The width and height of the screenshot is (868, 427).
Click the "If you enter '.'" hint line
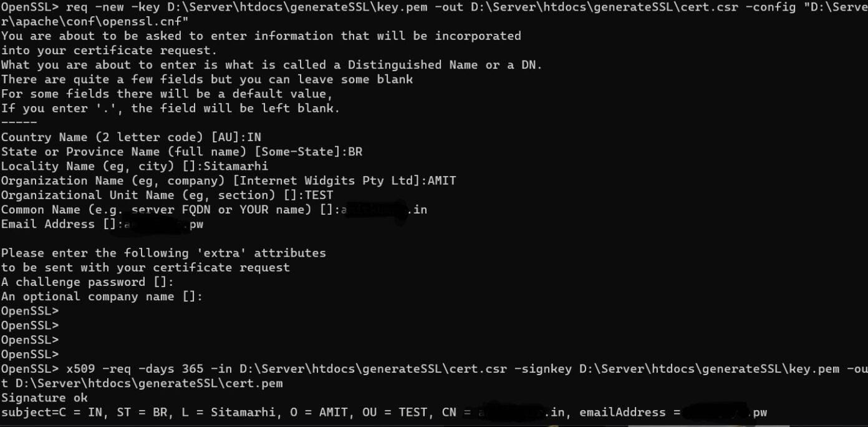coord(170,108)
